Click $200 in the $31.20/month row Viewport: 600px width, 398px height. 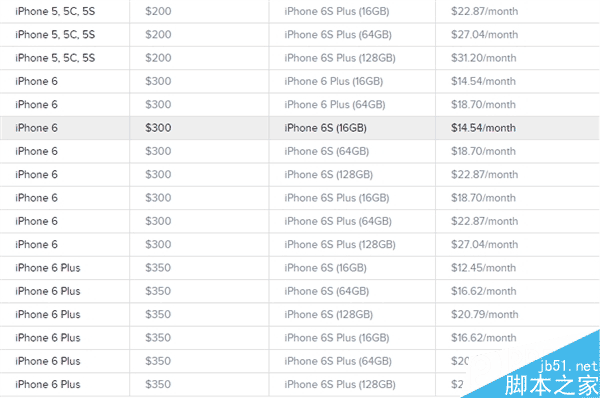pos(158,58)
